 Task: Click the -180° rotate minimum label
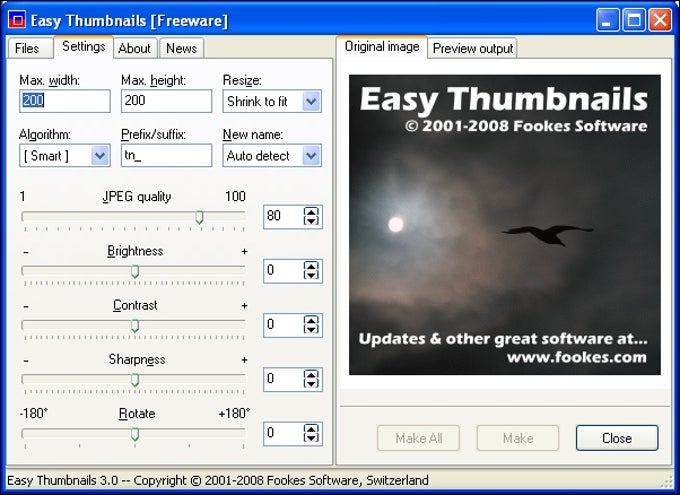33,413
